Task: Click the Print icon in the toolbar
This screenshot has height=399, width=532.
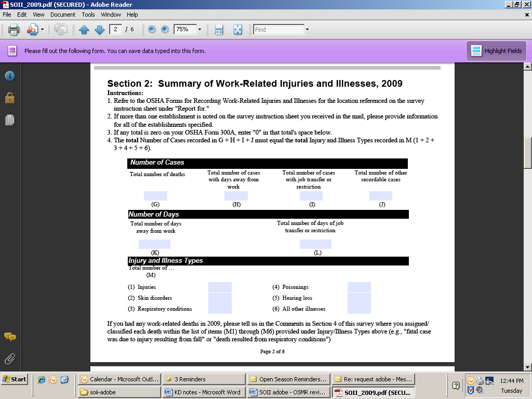Action: click(x=14, y=30)
